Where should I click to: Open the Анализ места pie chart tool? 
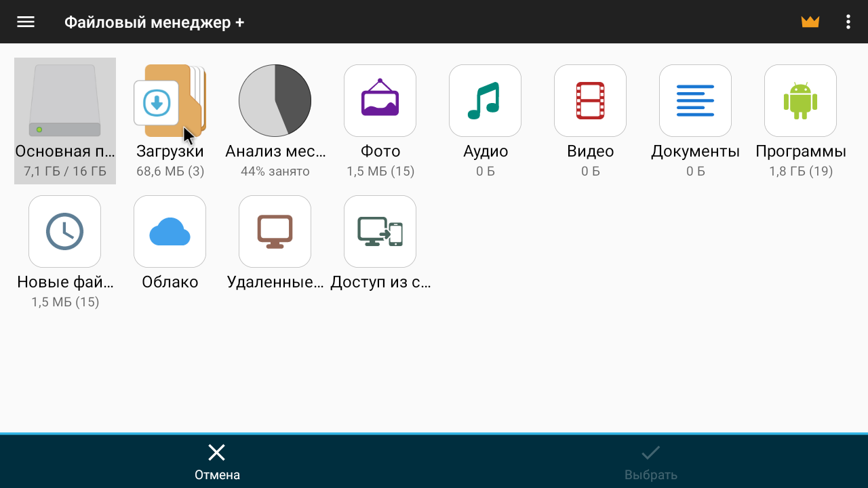pos(275,100)
